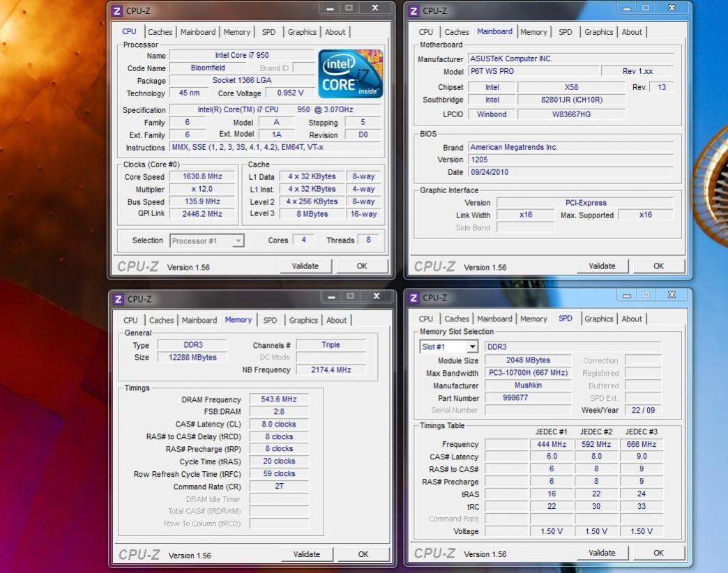This screenshot has height=573, width=728.
Task: Switch to Caches tab in CPU window
Action: [160, 32]
